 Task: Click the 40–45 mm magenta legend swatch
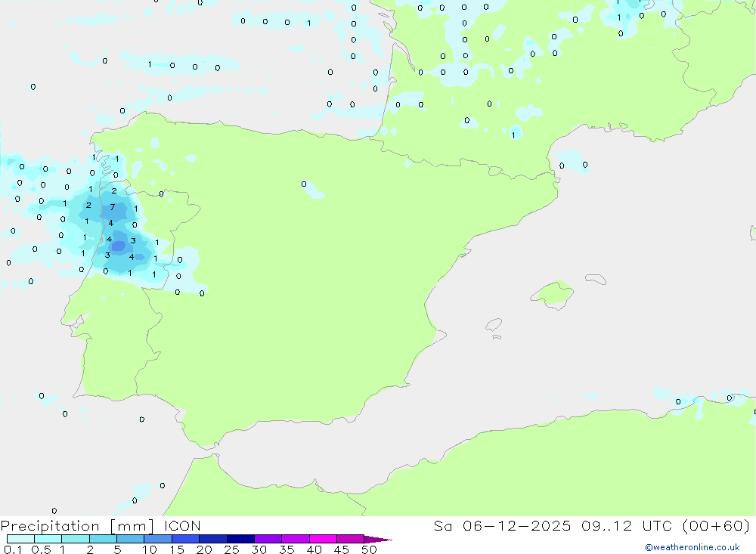coord(323,539)
